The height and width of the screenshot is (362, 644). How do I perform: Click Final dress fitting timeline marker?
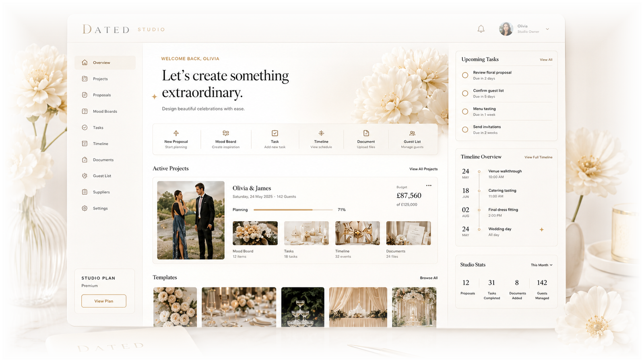pos(479,210)
